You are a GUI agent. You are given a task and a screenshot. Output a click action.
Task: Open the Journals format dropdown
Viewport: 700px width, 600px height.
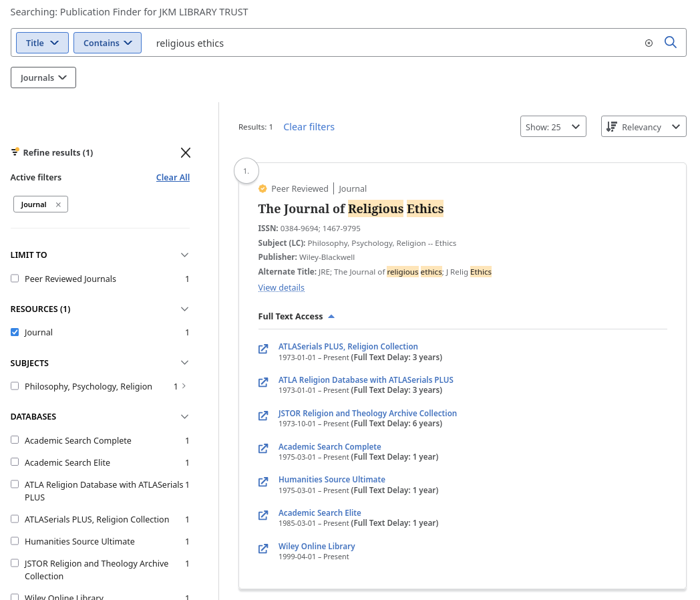(x=43, y=78)
